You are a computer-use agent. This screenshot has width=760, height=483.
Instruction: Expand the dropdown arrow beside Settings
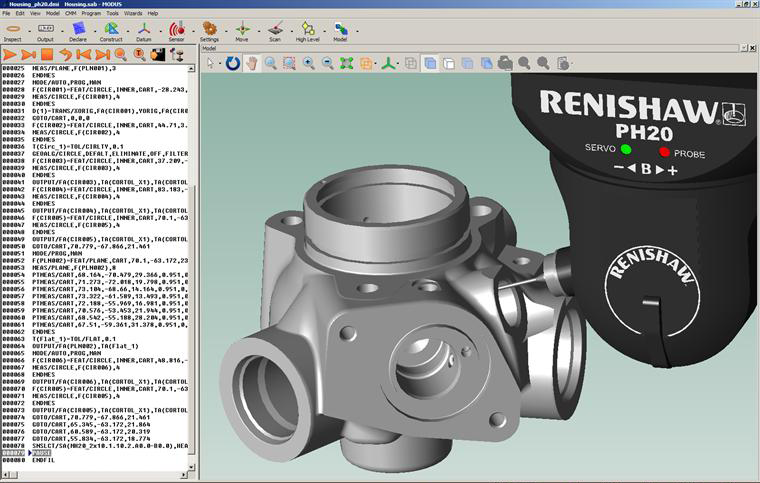(x=226, y=31)
